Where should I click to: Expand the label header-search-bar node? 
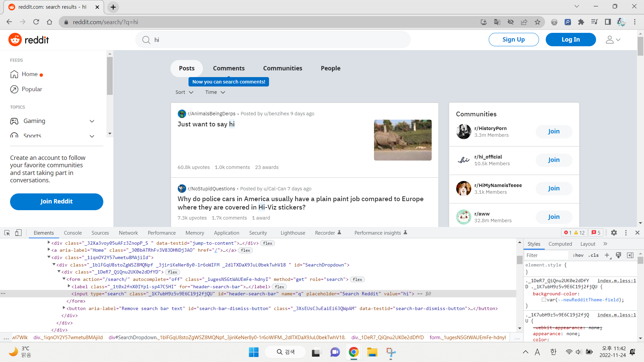pos(69,286)
